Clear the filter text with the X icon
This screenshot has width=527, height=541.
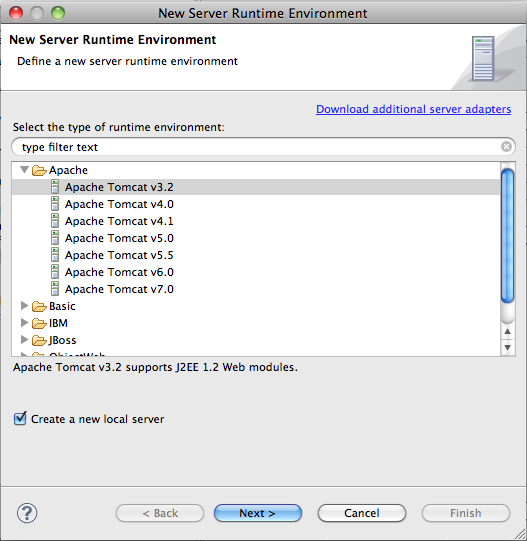pos(506,147)
